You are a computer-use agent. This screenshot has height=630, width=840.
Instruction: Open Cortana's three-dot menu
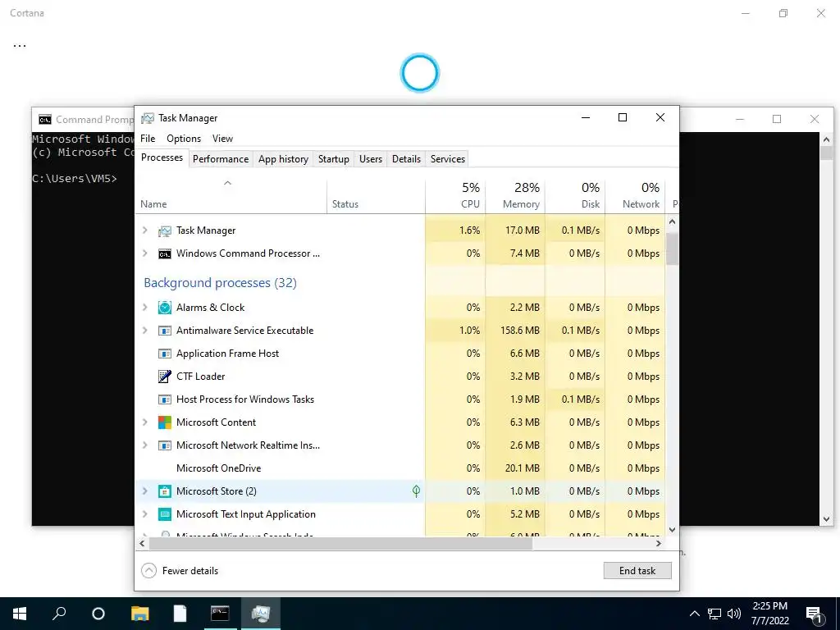pos(20,46)
